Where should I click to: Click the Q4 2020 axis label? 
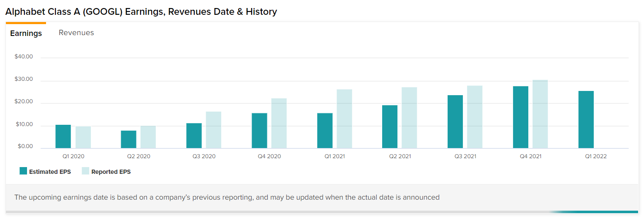[269, 156]
